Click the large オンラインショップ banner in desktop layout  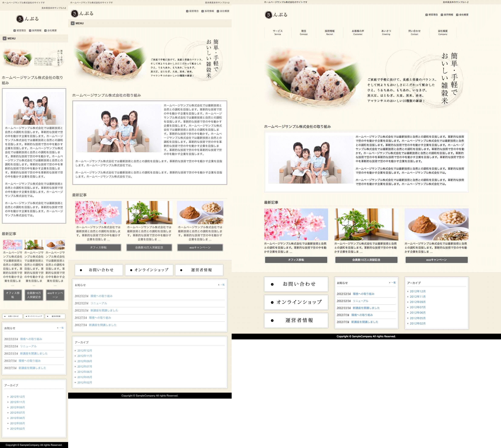296,302
